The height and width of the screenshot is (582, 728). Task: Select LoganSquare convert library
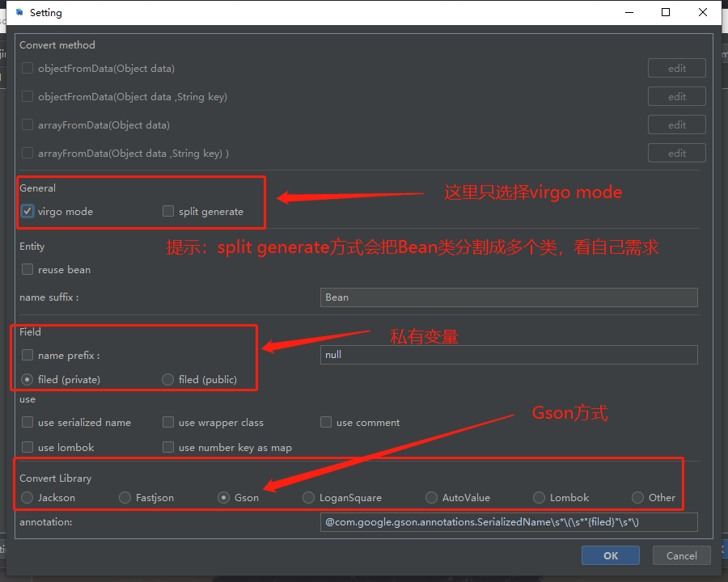[x=308, y=497]
